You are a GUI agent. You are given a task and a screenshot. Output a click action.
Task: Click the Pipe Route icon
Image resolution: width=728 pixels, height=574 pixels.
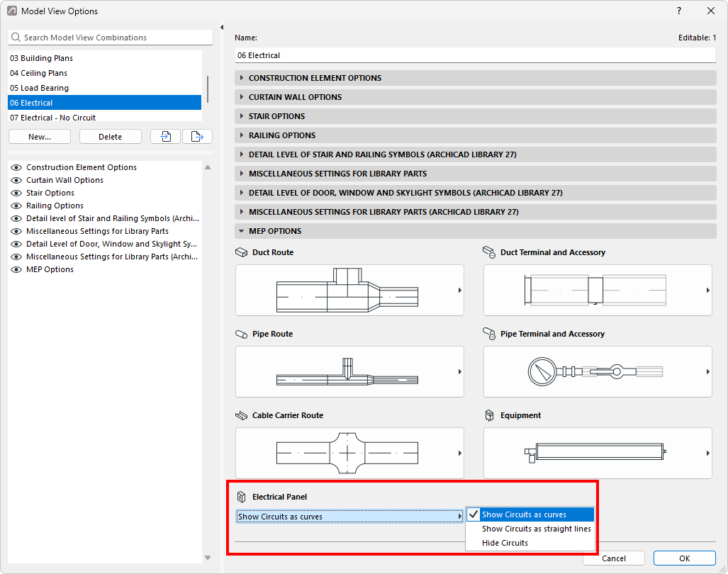[x=242, y=334]
